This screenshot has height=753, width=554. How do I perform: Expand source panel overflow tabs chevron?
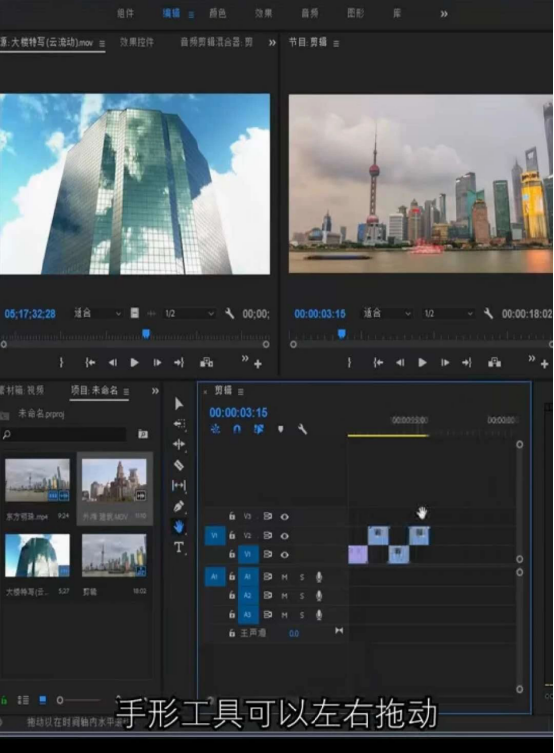point(272,43)
